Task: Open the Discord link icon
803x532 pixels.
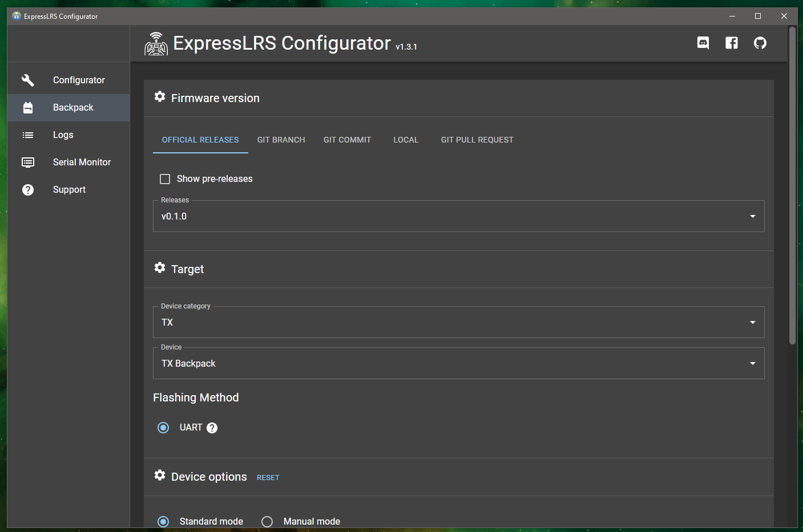Action: 703,43
